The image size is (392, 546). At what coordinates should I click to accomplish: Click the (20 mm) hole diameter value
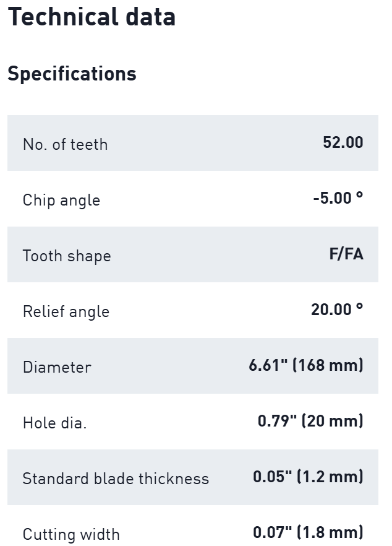332,421
